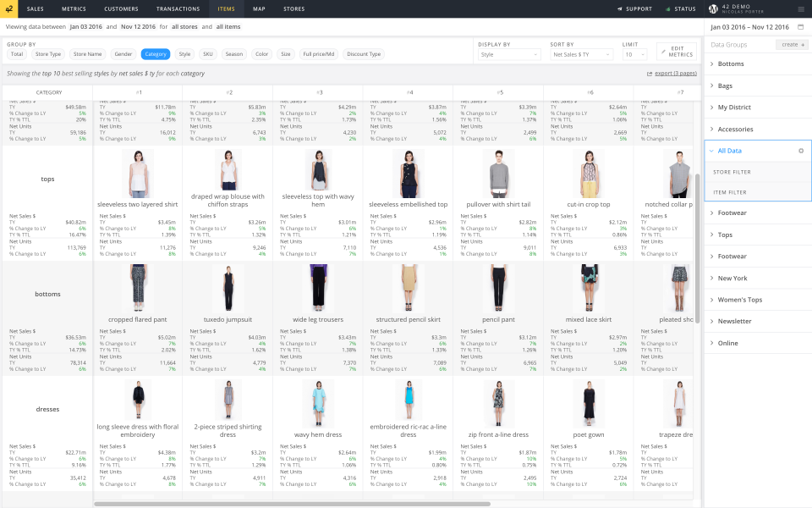Switch to the Customers tab

pyautogui.click(x=121, y=9)
